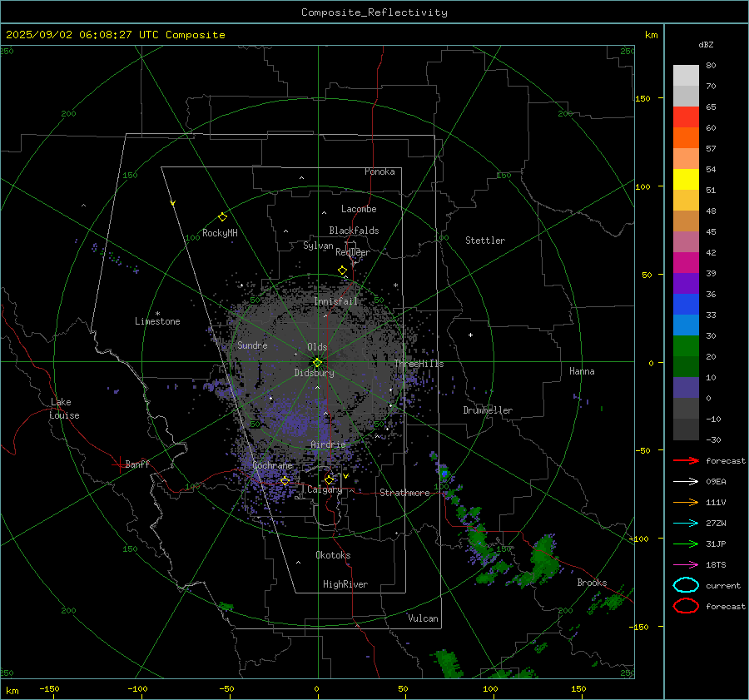Screen dimensions: 749x700
Task: Click the Blackfalds city label
Action: coord(354,231)
